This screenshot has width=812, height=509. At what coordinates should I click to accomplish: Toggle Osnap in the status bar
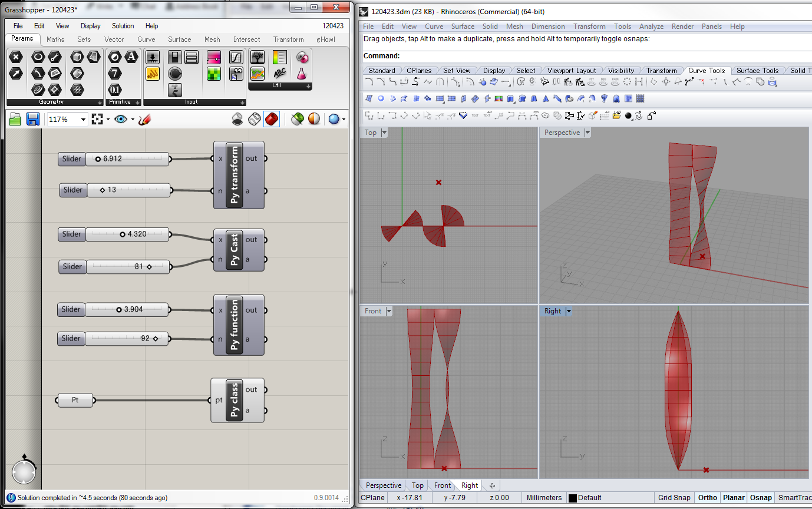pyautogui.click(x=761, y=498)
